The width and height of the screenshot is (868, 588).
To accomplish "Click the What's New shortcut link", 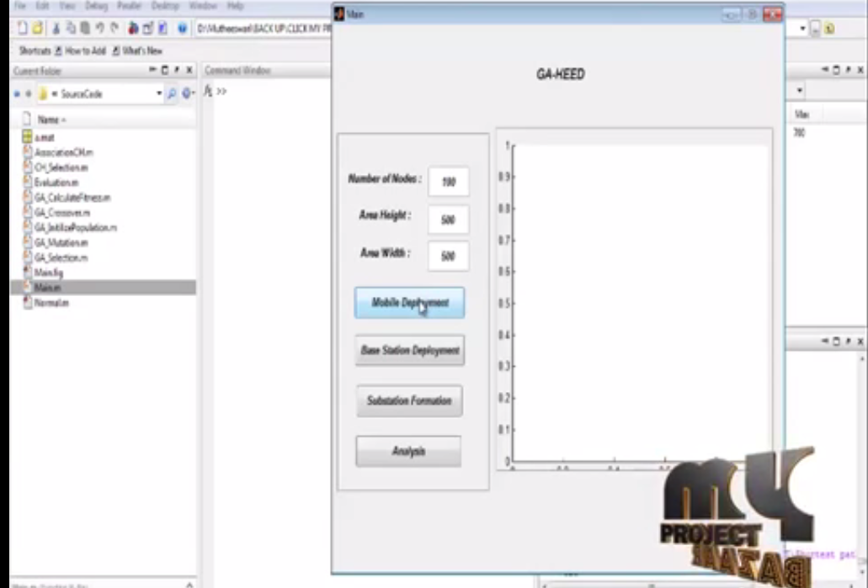I will 141,51.
